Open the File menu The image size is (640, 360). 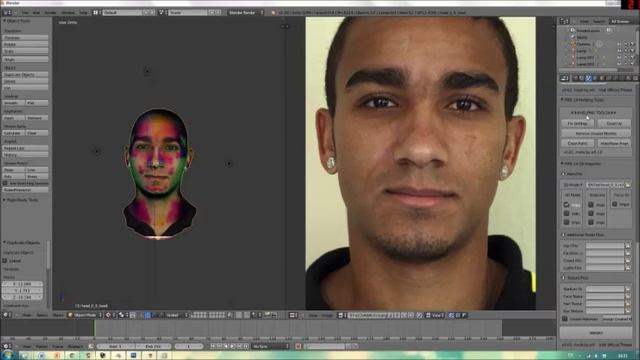(25, 13)
